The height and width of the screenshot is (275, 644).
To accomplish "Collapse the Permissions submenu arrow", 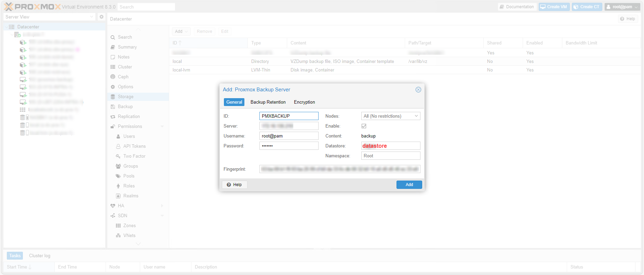I will pos(162,127).
